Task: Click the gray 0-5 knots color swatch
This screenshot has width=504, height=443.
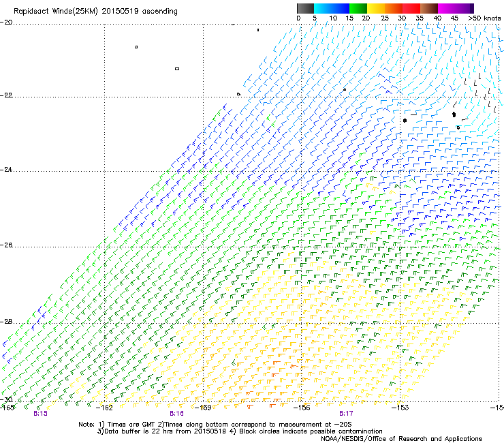Action: tap(305, 8)
